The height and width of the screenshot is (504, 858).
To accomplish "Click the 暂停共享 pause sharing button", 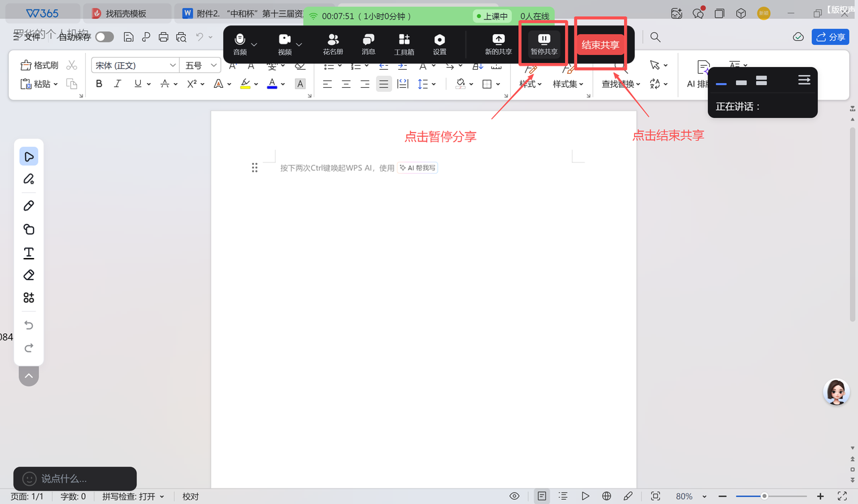I will pos(544,44).
